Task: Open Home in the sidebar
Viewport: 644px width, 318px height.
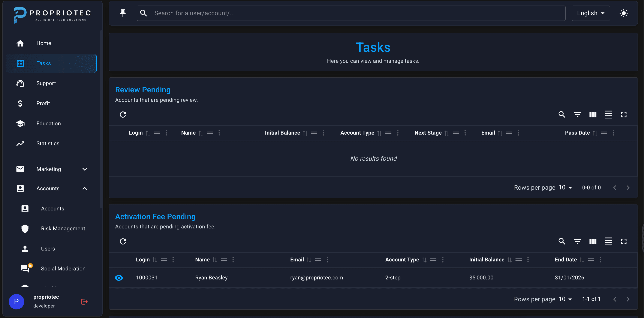Action: [51, 43]
